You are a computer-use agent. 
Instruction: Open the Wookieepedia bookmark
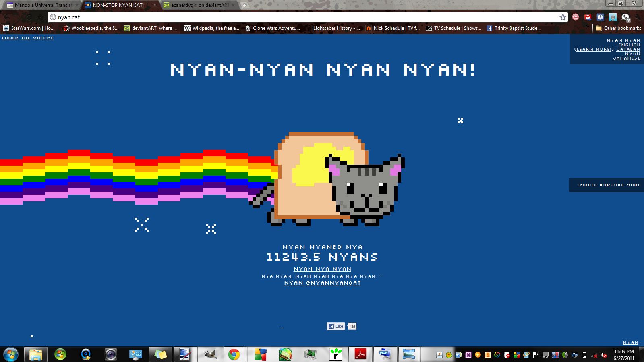[x=91, y=28]
